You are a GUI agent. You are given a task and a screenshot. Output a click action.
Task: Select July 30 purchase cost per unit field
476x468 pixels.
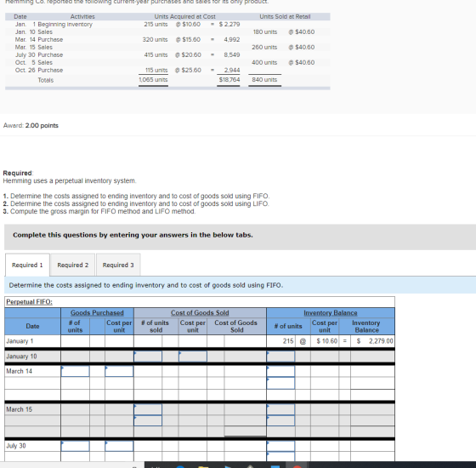[119, 446]
